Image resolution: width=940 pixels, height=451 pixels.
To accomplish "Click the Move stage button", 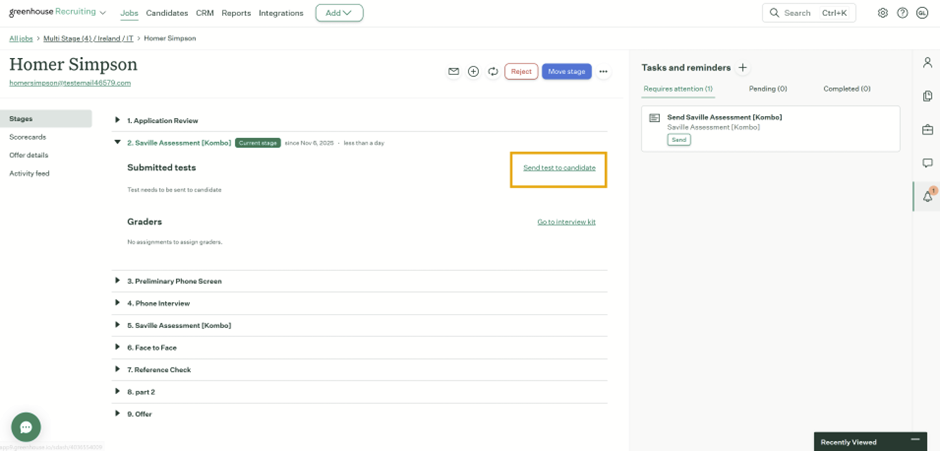I will [566, 72].
